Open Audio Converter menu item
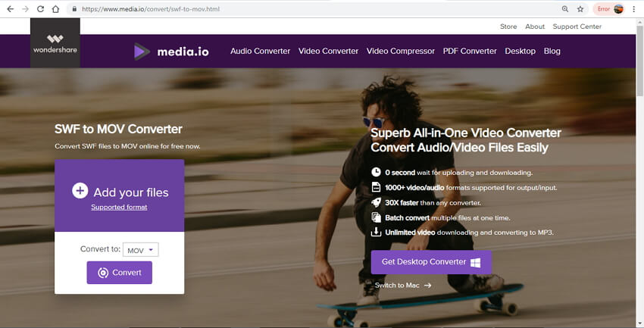Viewport: 644px width, 328px height. (x=260, y=51)
